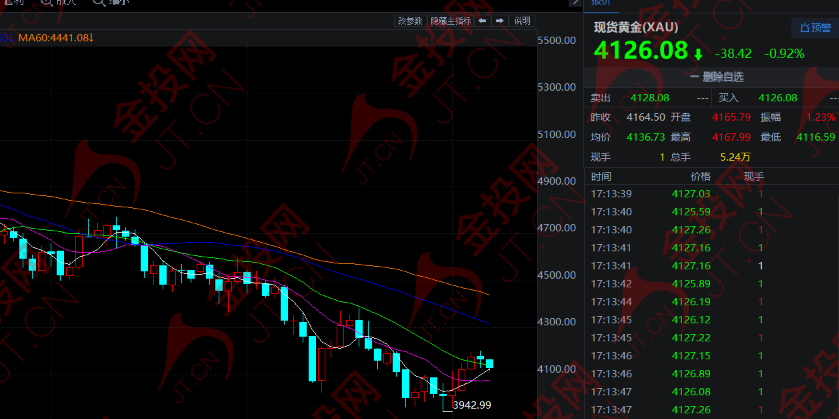Viewport: 839px width, 419px height.
Task: Click trade price 4126.19 at 17:13:44
Action: (x=691, y=302)
